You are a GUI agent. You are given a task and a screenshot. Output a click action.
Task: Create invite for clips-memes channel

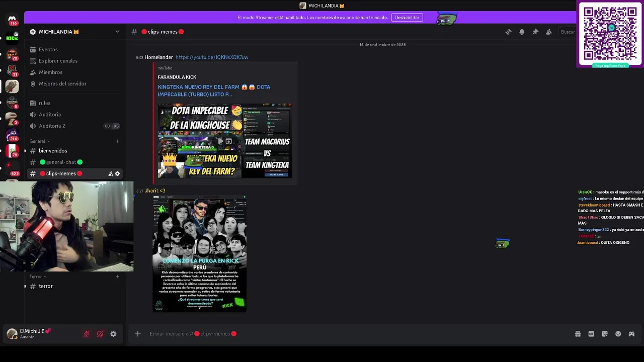point(111,173)
